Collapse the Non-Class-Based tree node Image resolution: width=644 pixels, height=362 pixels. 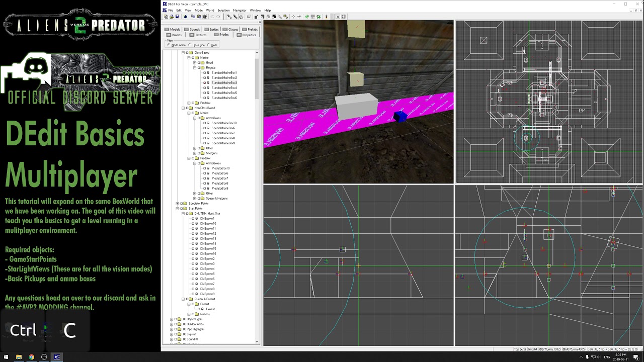click(x=183, y=108)
